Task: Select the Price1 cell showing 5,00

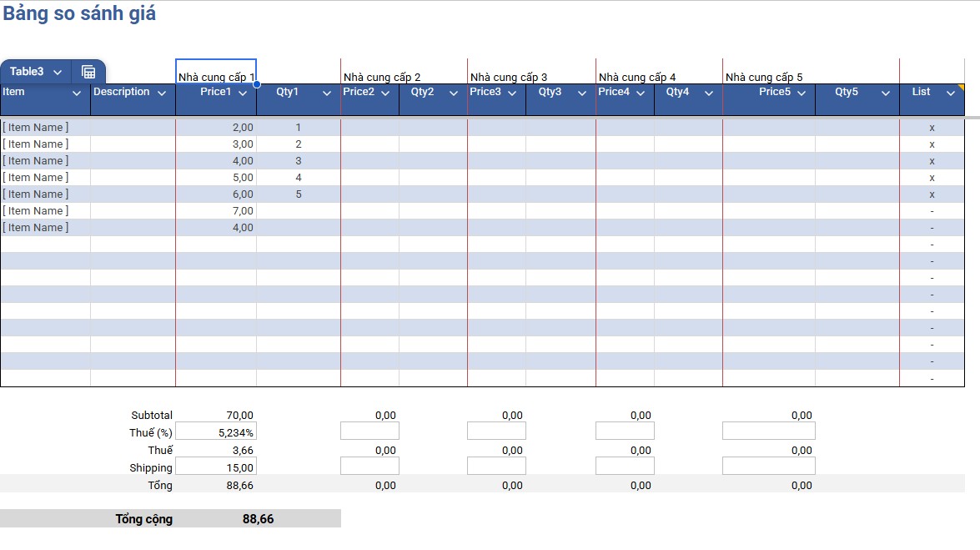Action: pos(216,177)
